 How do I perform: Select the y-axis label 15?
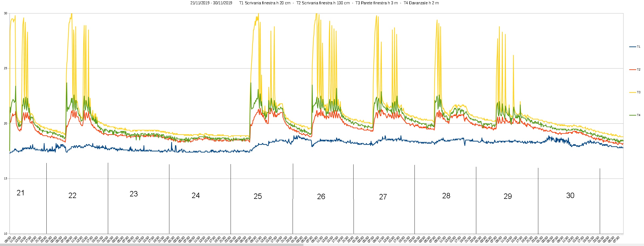pyautogui.click(x=5, y=179)
